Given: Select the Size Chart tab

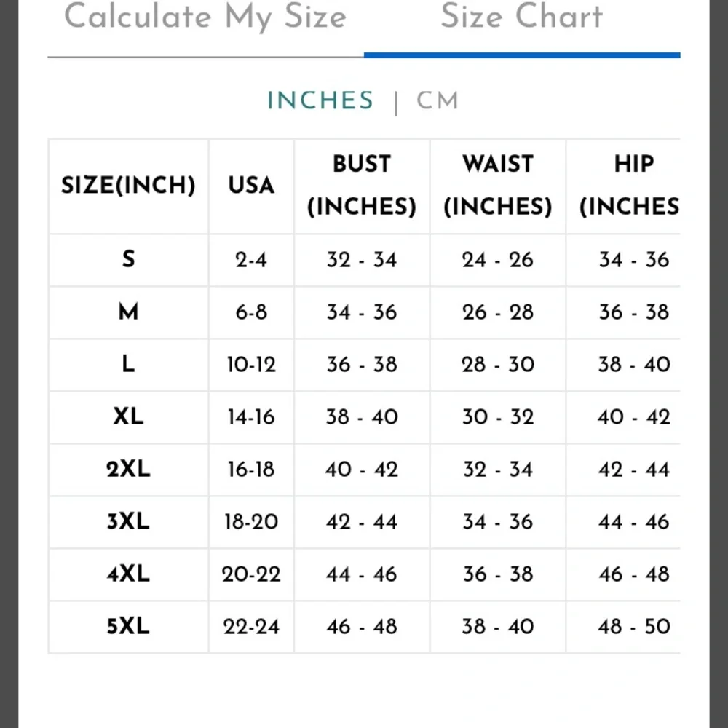Looking at the screenshot, I should 522,17.
